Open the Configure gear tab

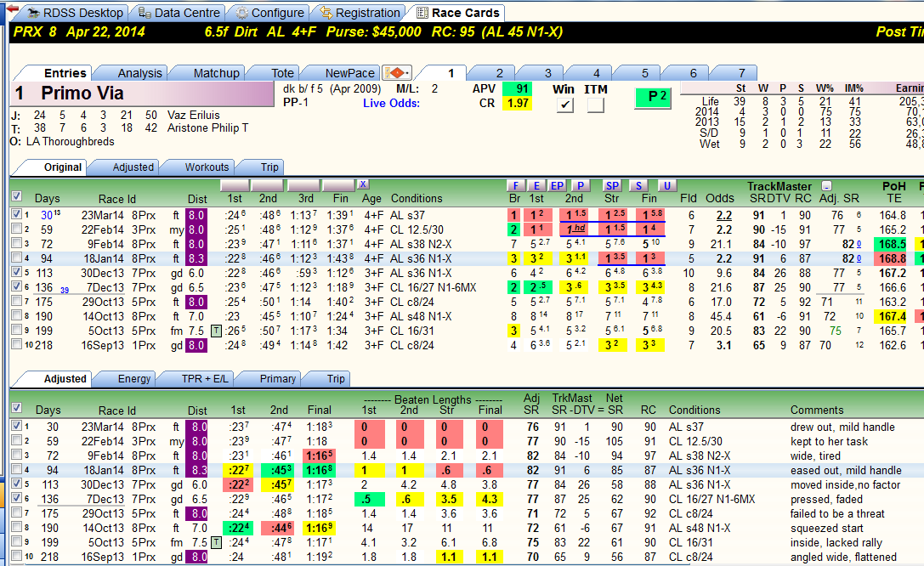(x=270, y=13)
